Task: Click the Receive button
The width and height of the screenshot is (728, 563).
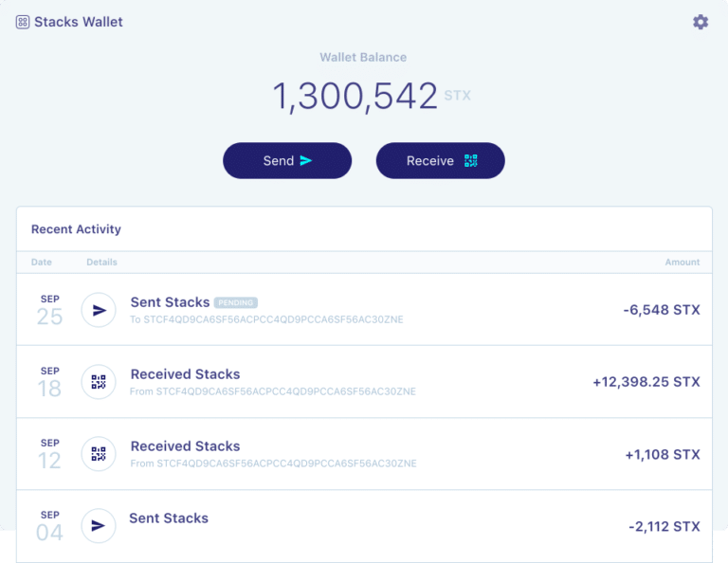Action: pyautogui.click(x=440, y=160)
